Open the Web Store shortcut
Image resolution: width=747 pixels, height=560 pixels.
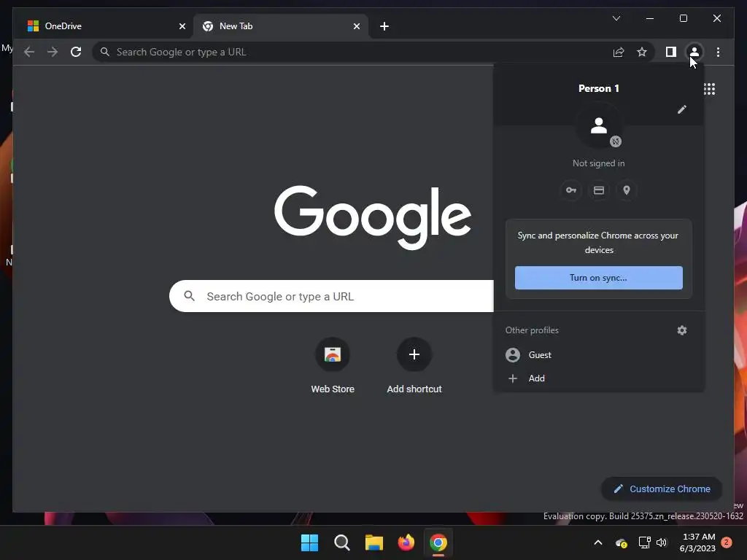pos(333,367)
